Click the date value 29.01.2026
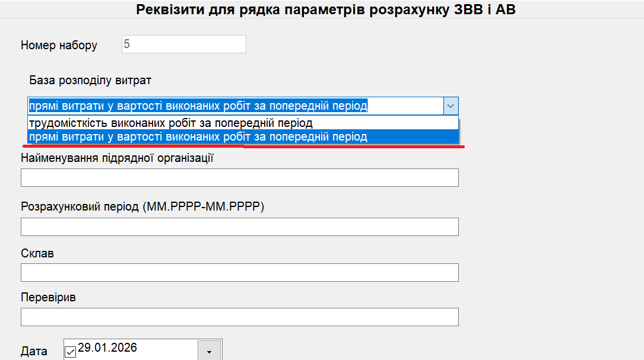 pos(107,348)
